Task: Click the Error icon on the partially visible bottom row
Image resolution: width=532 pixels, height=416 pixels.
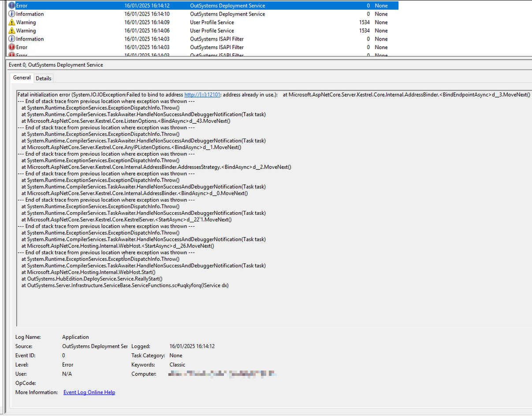Action: click(x=11, y=54)
